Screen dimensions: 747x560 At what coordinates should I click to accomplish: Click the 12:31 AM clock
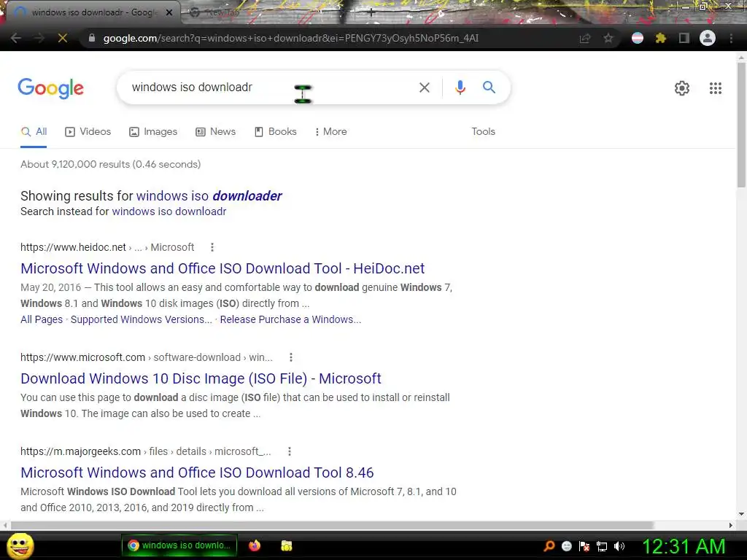tap(684, 546)
